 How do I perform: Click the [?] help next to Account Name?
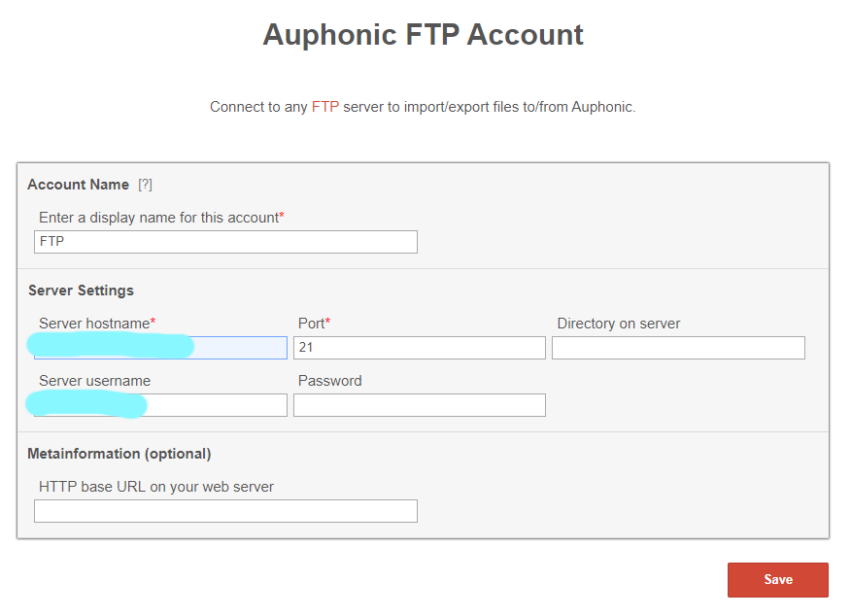(145, 185)
